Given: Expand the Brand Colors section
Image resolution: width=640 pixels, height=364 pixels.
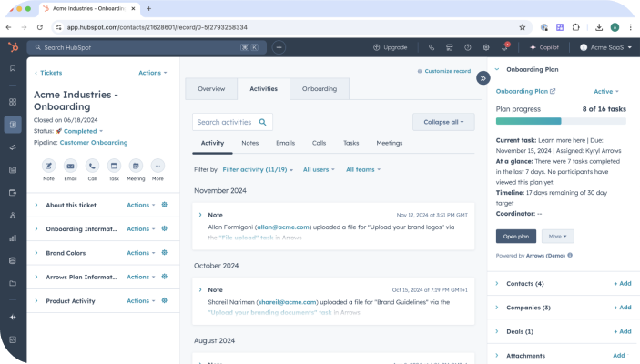Looking at the screenshot, I should [x=36, y=253].
